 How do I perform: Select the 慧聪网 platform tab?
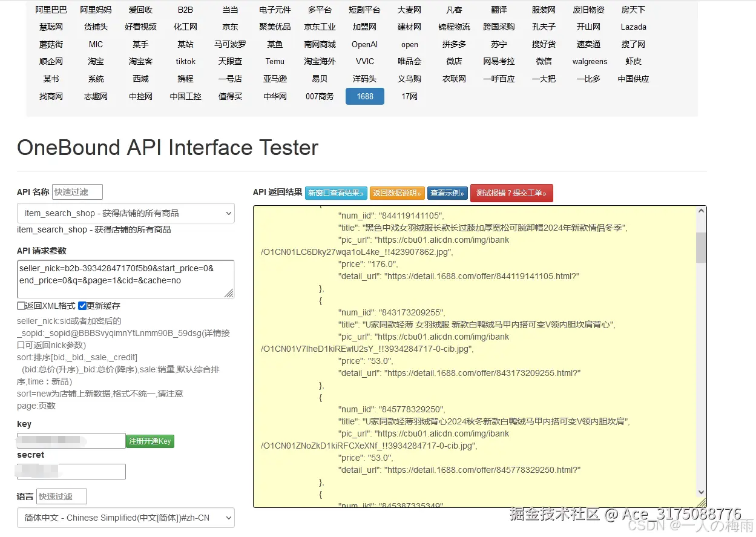(x=51, y=27)
